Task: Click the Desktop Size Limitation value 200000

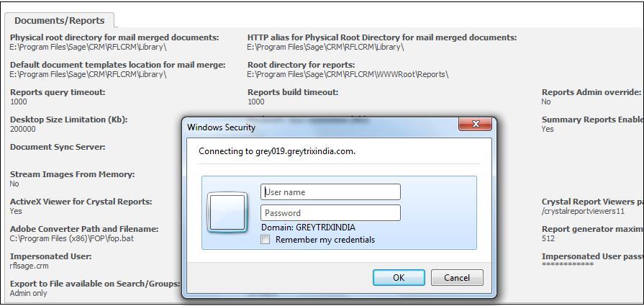Action: pos(22,129)
